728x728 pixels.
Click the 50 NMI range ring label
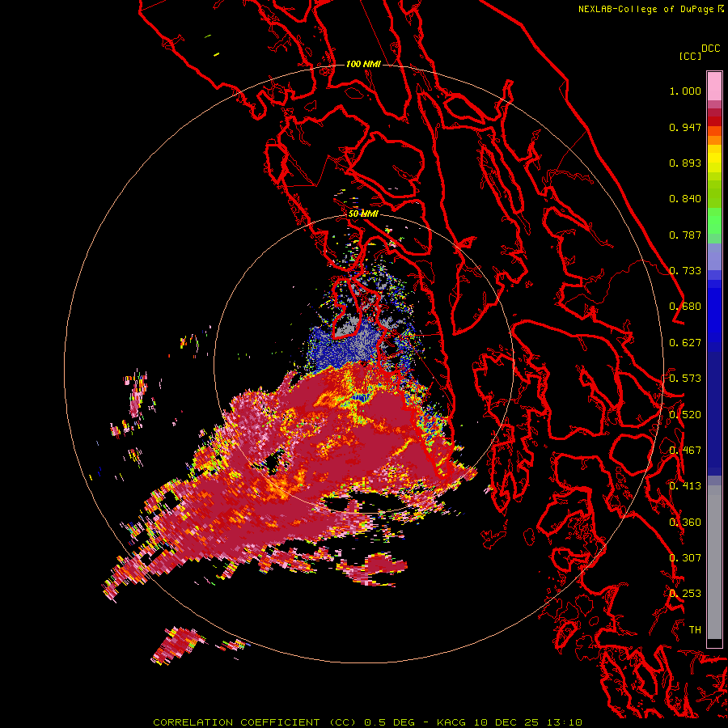coord(363,214)
